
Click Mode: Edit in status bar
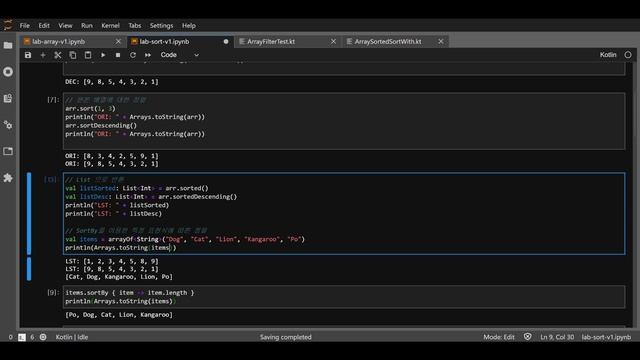tap(499, 337)
